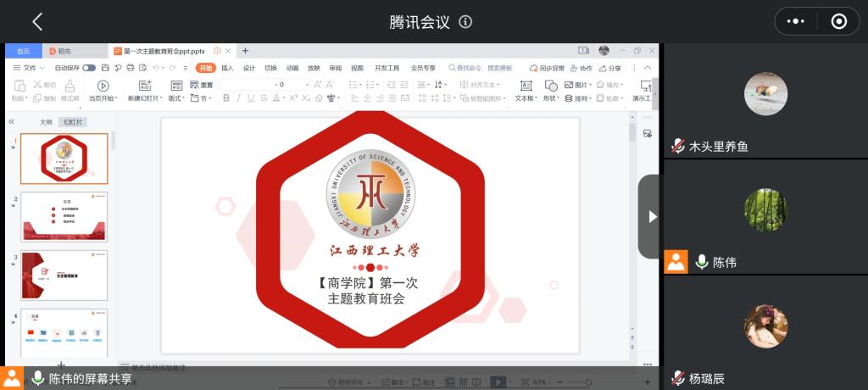Toggle the 自动保存 switch
This screenshot has height=390, width=868.
(x=88, y=68)
